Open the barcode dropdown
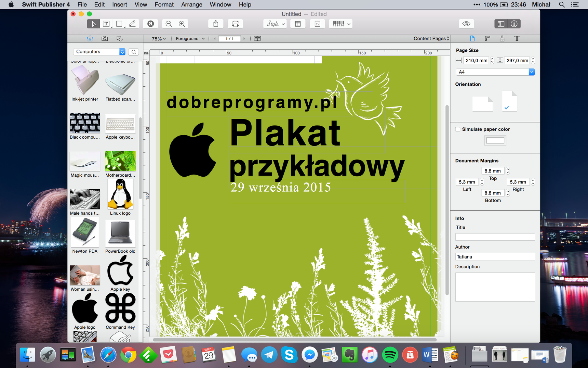The image size is (588, 368). click(x=340, y=24)
